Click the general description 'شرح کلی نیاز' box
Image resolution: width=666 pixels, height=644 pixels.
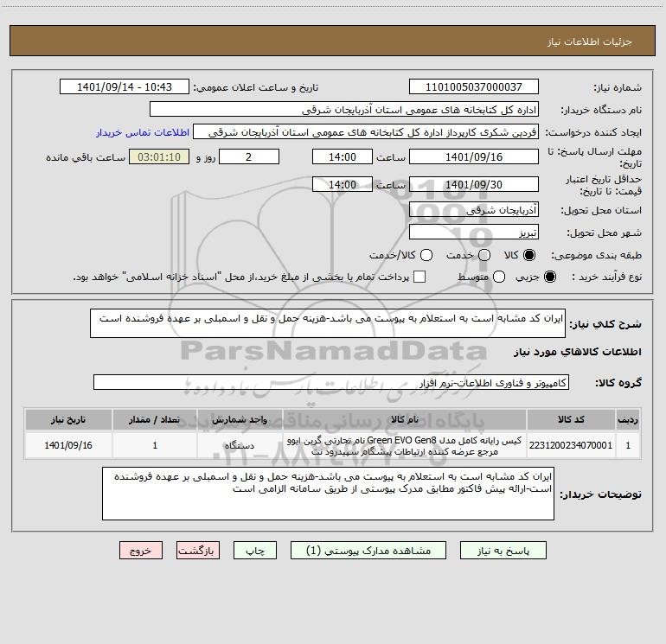tap(328, 323)
